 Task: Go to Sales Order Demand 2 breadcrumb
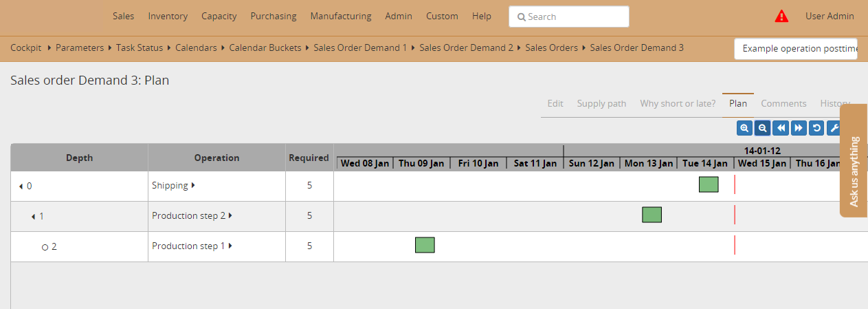[466, 47]
